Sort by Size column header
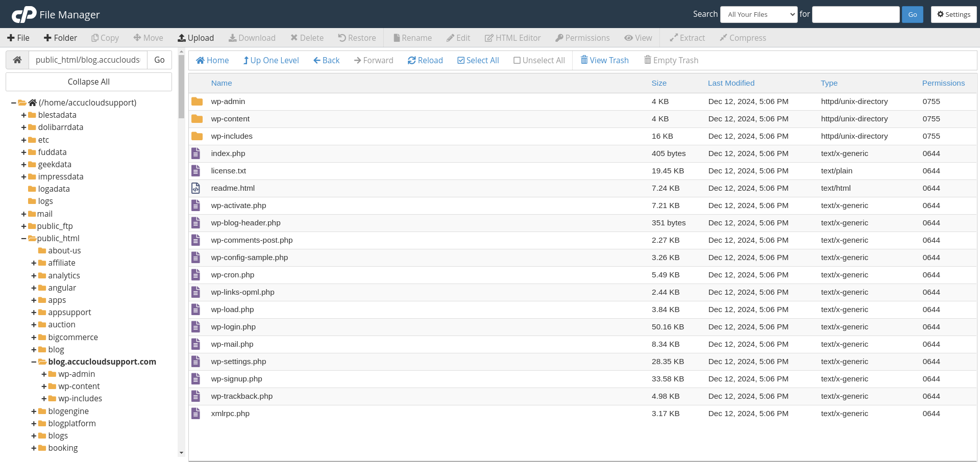The image size is (980, 463). [658, 83]
